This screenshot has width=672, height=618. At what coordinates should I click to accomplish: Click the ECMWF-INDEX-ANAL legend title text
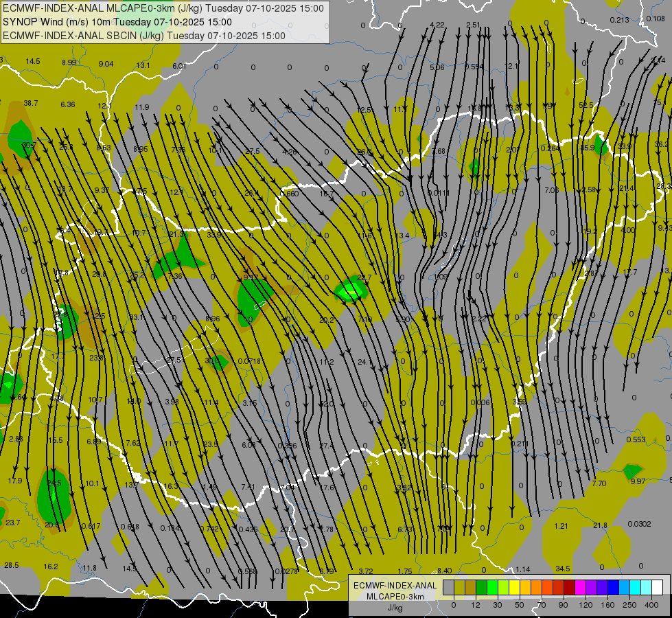394,585
